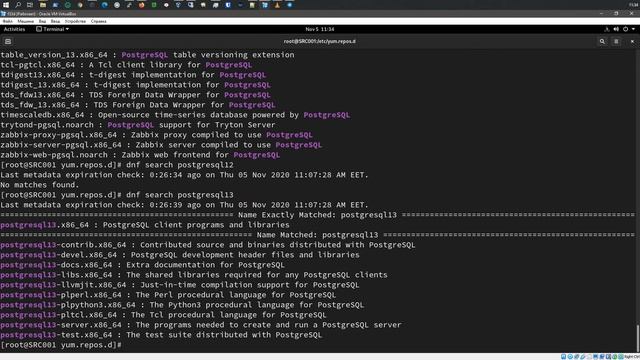Click postgresql13-server.x86_64 line
The width and height of the screenshot is (640, 360).
point(200,325)
